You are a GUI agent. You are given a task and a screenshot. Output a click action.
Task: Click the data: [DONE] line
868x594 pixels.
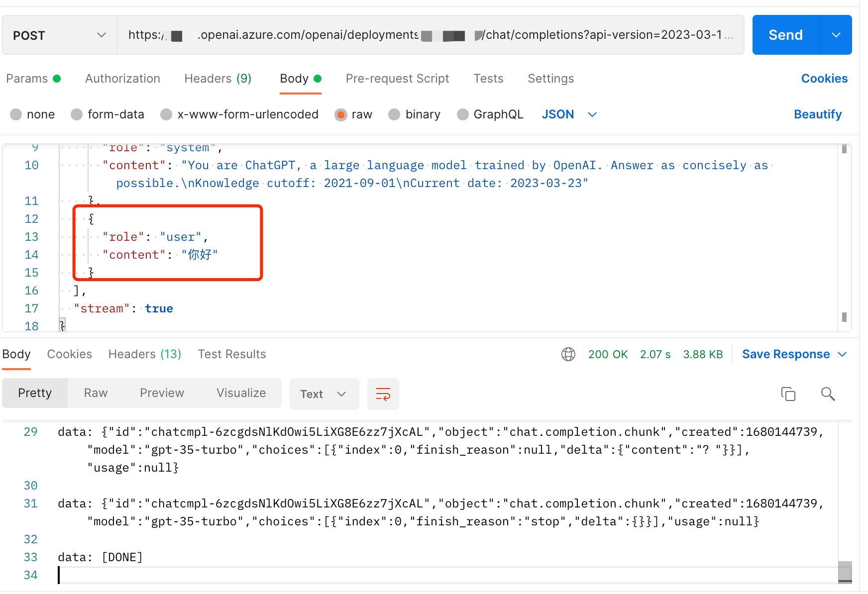tap(101, 557)
